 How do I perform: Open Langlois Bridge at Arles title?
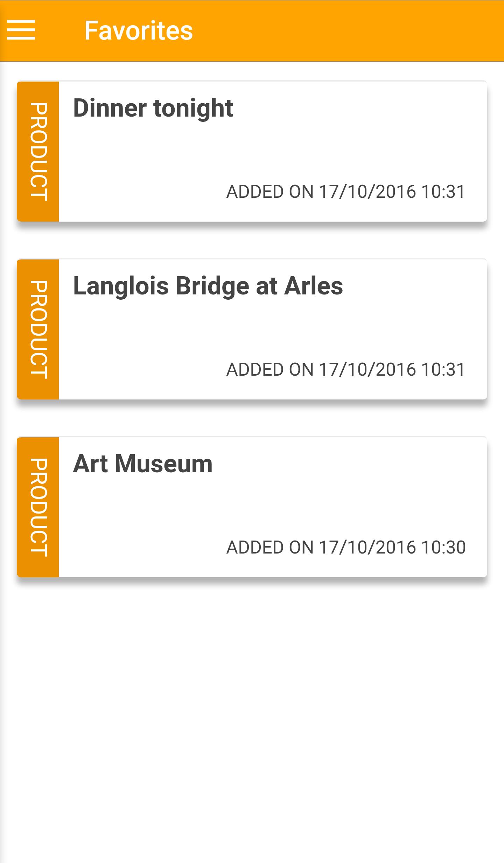208,286
